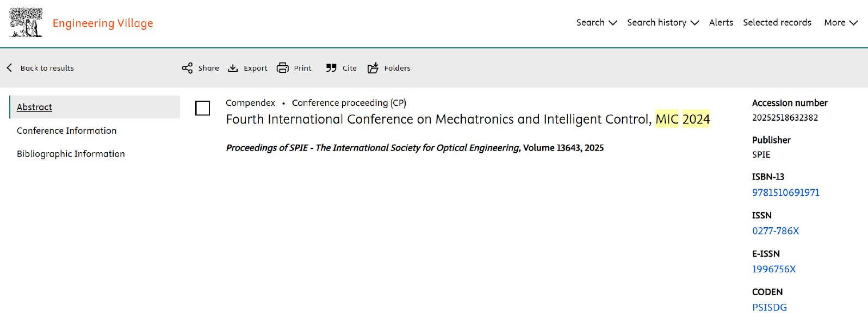868x330 pixels.
Task: Click the Print printer icon
Action: [x=283, y=68]
